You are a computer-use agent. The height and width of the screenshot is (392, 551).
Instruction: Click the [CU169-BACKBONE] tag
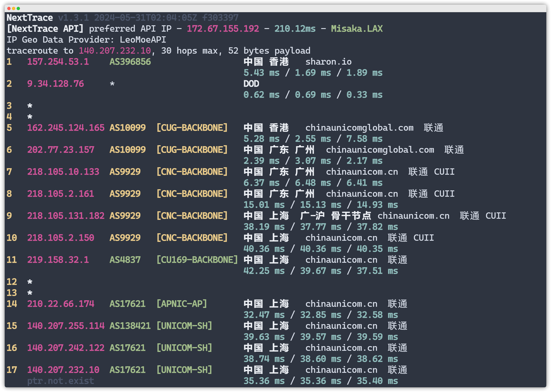click(x=197, y=260)
